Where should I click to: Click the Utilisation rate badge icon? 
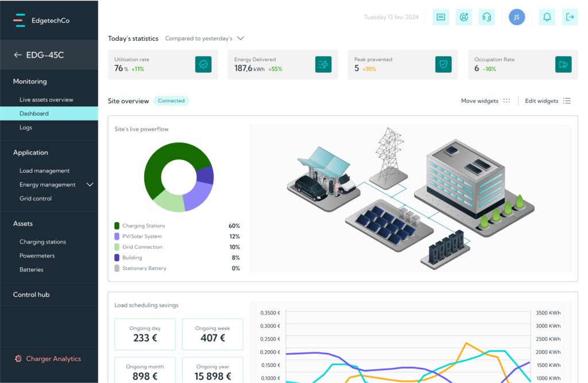tap(203, 64)
